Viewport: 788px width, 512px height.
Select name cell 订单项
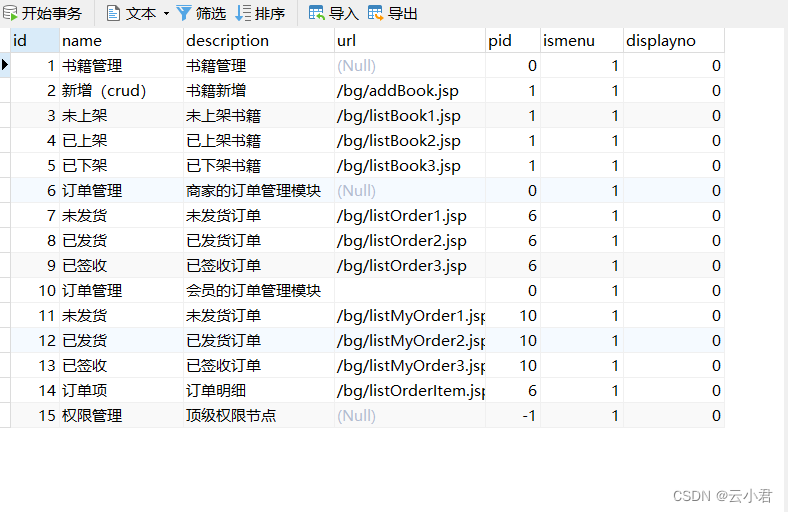point(121,390)
